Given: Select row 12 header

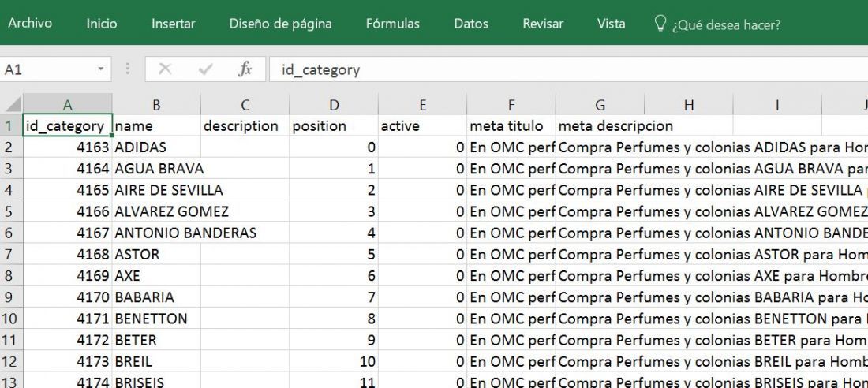Looking at the screenshot, I should click(x=11, y=361).
